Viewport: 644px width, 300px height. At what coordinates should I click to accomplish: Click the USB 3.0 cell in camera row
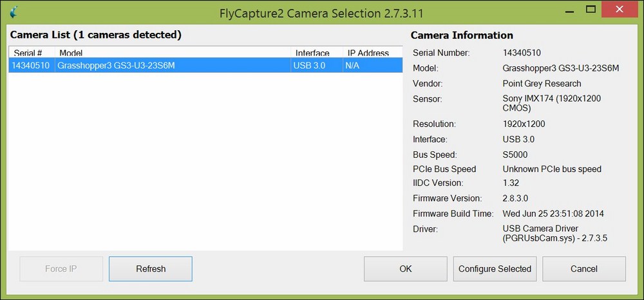[310, 66]
